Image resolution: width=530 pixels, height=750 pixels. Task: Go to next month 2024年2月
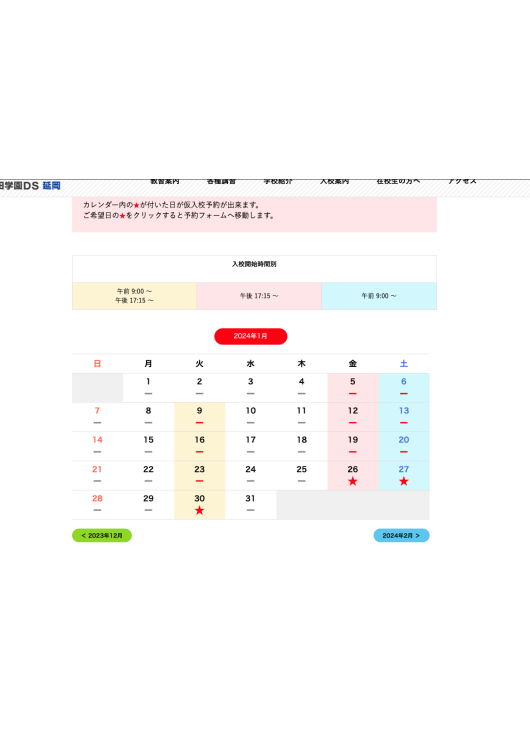[x=401, y=535]
